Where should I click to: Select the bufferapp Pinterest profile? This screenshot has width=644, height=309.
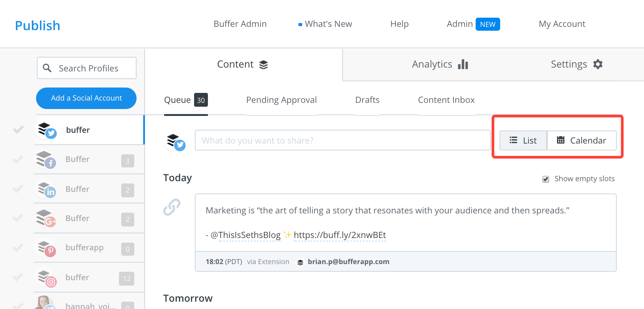(x=89, y=248)
